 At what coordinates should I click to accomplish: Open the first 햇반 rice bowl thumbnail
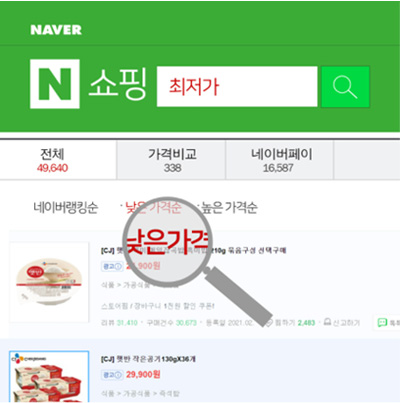(x=49, y=282)
